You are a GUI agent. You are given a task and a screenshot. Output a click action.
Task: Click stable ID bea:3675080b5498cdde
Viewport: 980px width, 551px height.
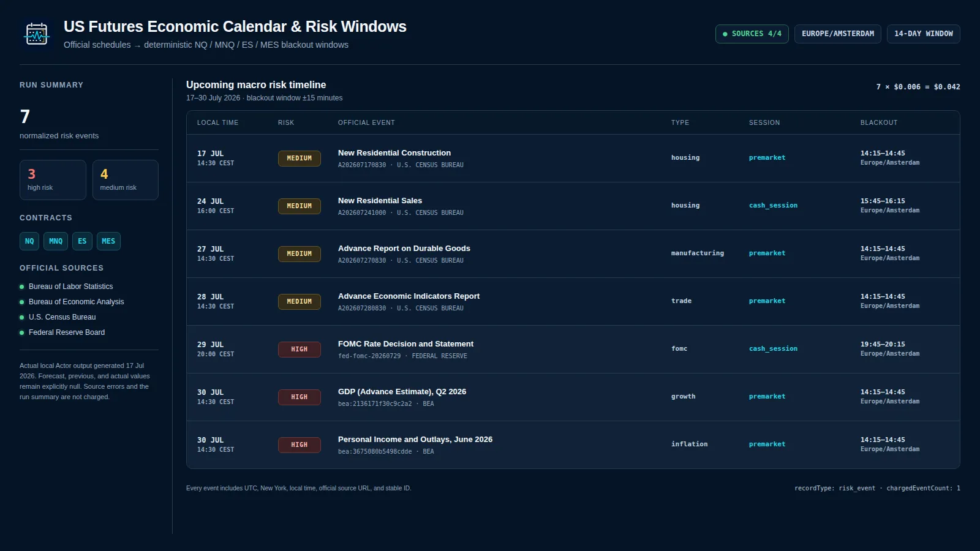click(x=375, y=452)
